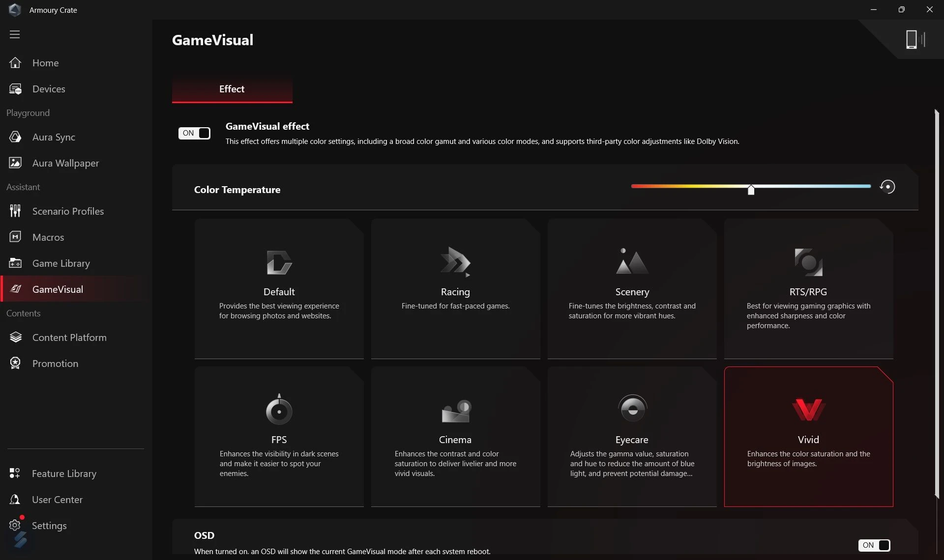Select the Racing mode title
Viewport: 944px width, 560px height.
coord(455,292)
